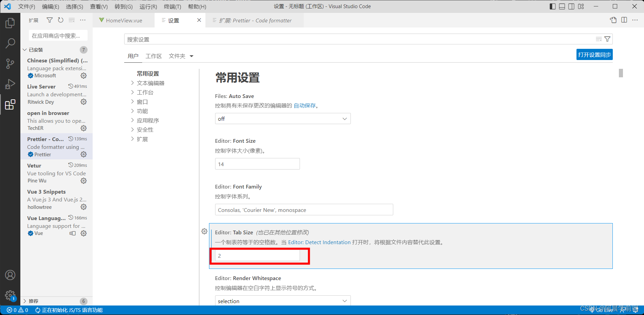Open the Explorer view icon
This screenshot has height=315, width=644.
click(x=10, y=23)
